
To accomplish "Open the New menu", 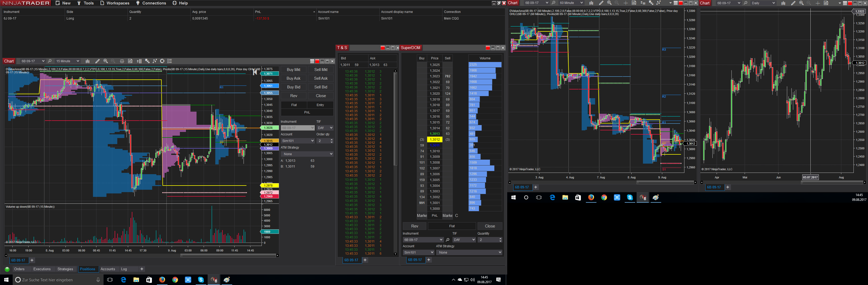I will click(63, 3).
